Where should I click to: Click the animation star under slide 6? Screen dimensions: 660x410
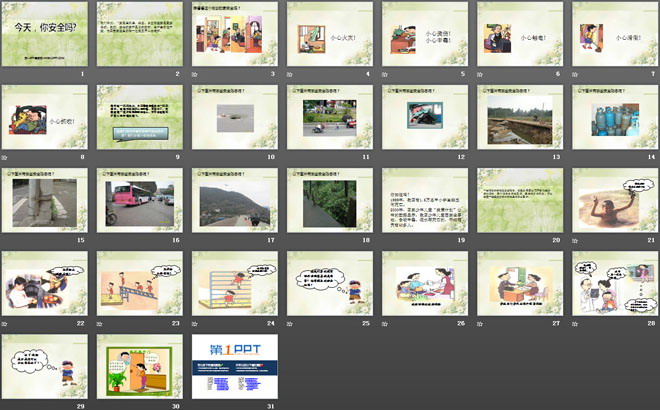pyautogui.click(x=480, y=75)
